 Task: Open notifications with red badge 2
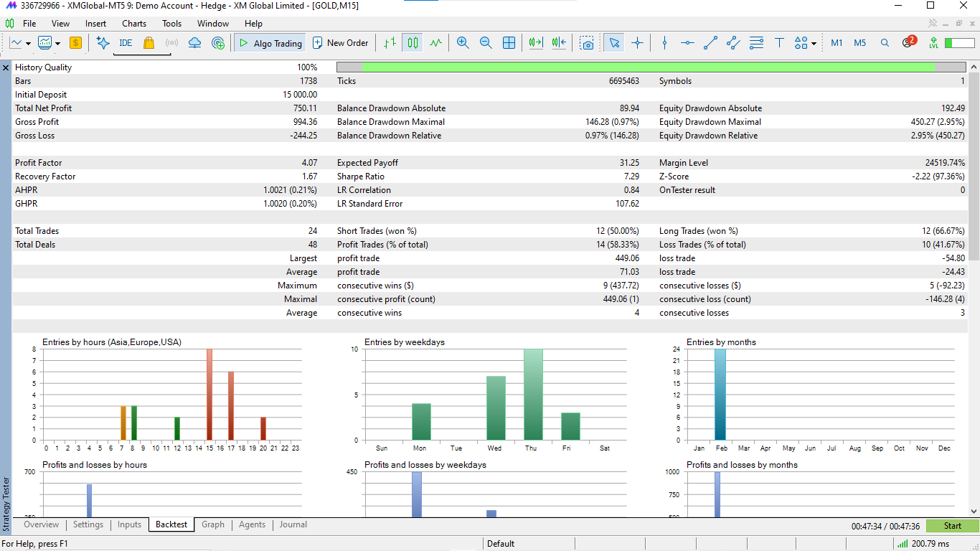pos(908,42)
